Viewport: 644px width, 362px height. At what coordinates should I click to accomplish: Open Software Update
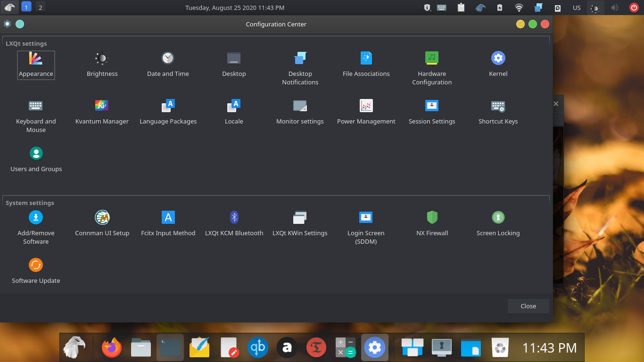(x=36, y=272)
